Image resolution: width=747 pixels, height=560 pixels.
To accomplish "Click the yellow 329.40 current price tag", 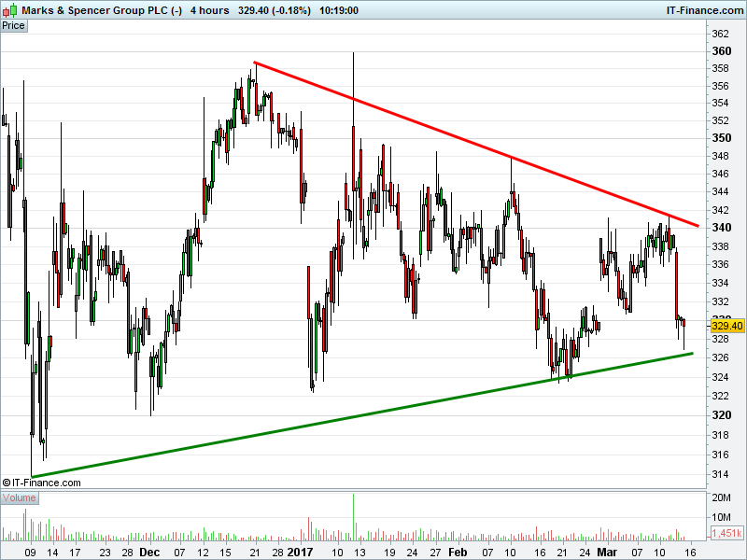I will [727, 326].
